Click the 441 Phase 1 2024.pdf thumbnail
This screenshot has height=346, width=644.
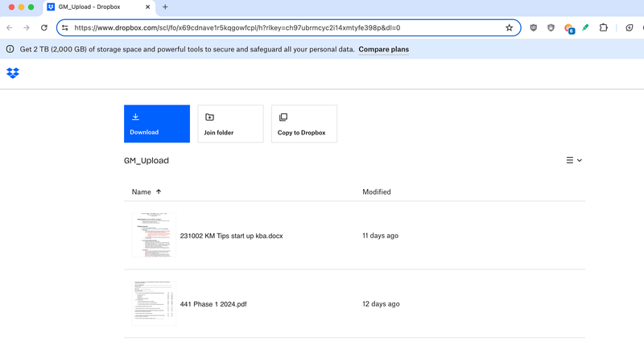[154, 303]
